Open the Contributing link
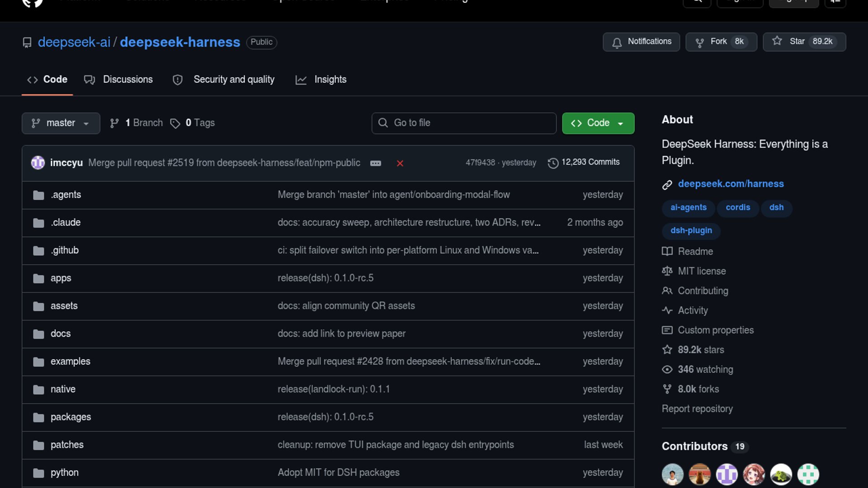This screenshot has height=488, width=868. pyautogui.click(x=695, y=291)
